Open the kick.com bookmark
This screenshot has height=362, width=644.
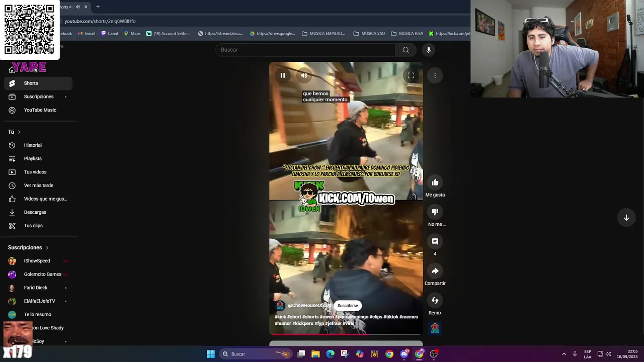pyautogui.click(x=449, y=34)
